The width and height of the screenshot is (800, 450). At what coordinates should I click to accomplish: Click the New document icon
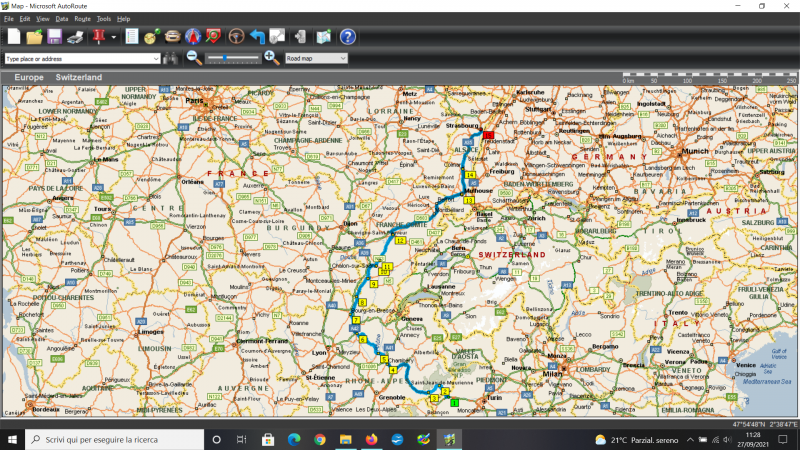pyautogui.click(x=13, y=37)
